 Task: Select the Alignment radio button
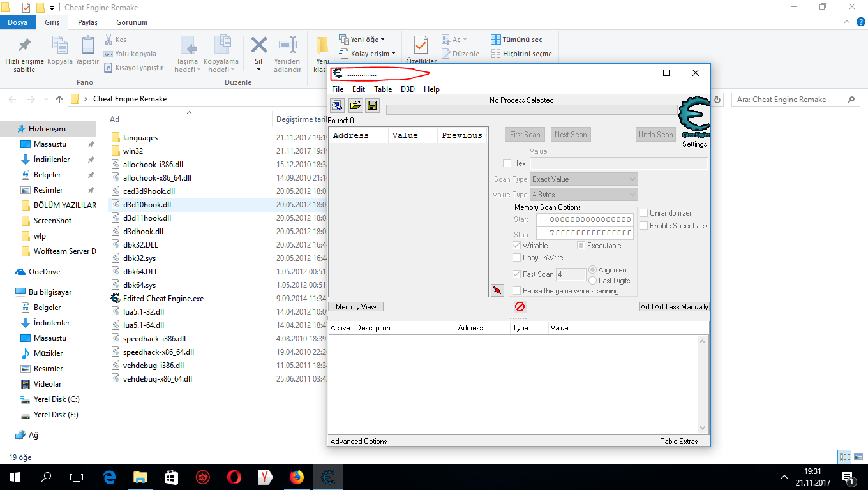click(593, 270)
